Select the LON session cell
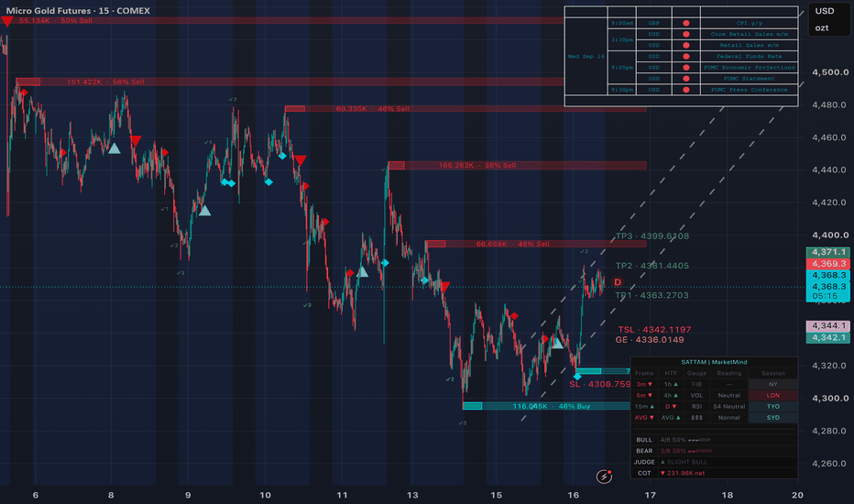The image size is (854, 504). (772, 396)
